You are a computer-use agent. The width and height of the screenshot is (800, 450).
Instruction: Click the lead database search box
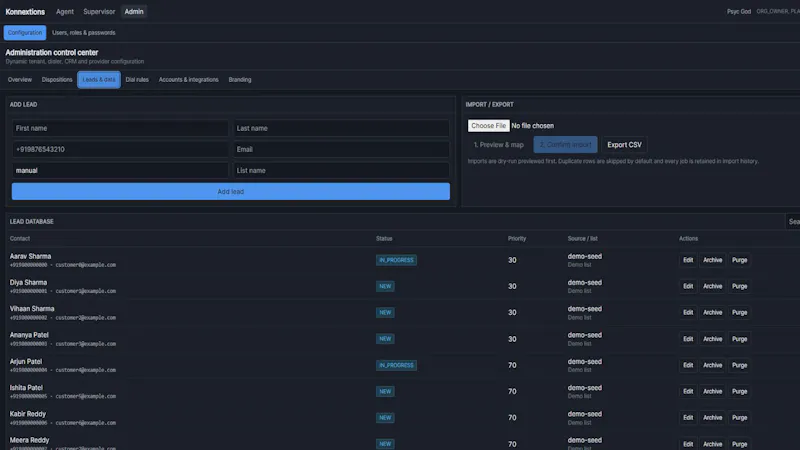point(792,221)
